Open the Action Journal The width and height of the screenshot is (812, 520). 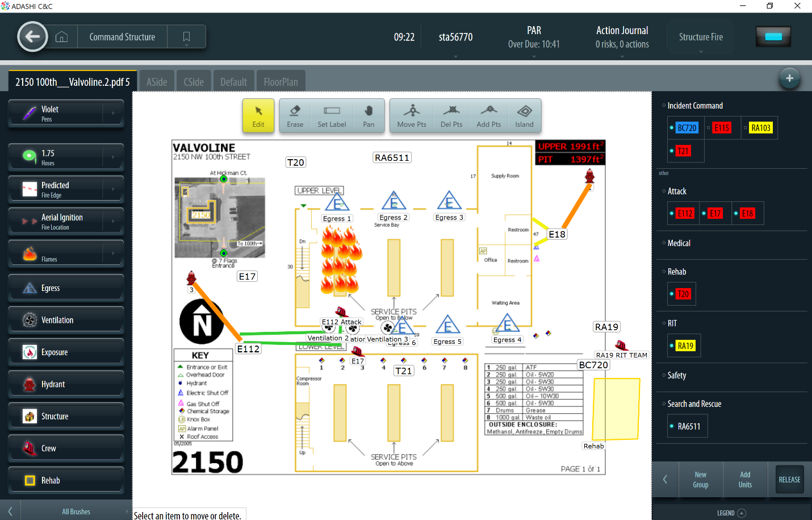click(x=622, y=37)
